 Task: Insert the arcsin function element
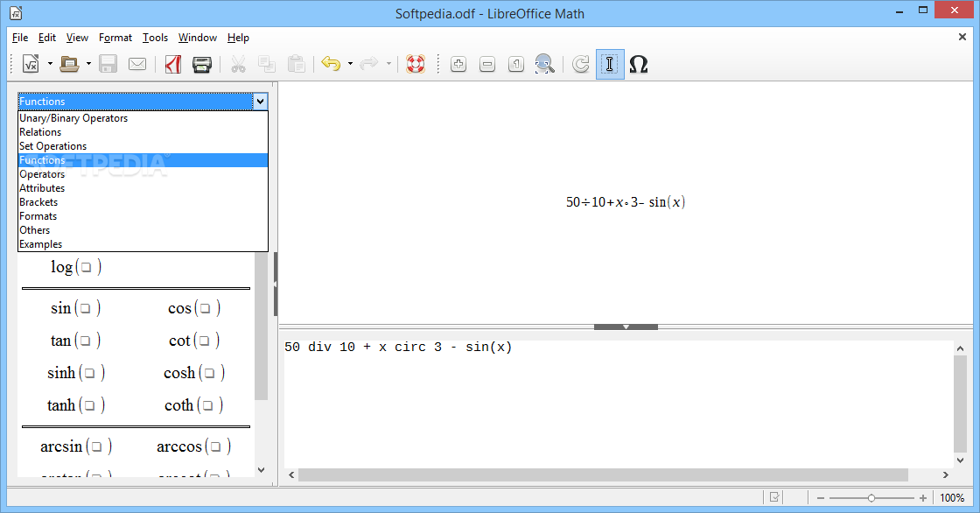coord(75,446)
